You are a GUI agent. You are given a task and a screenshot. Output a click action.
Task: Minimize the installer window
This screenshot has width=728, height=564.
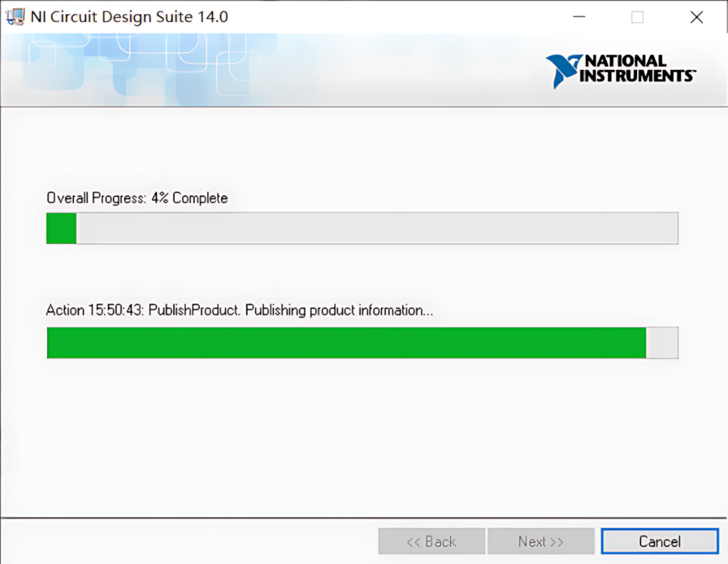579,17
